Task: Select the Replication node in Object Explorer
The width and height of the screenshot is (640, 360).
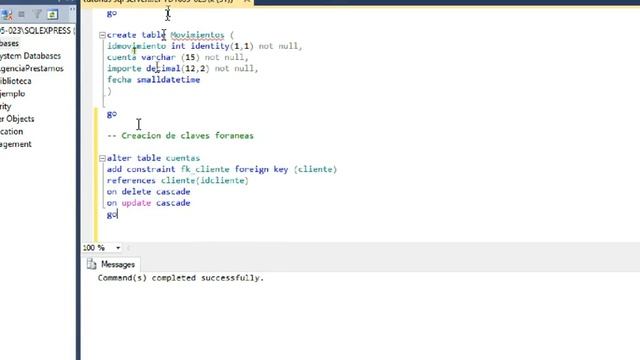Action: click(x=11, y=132)
